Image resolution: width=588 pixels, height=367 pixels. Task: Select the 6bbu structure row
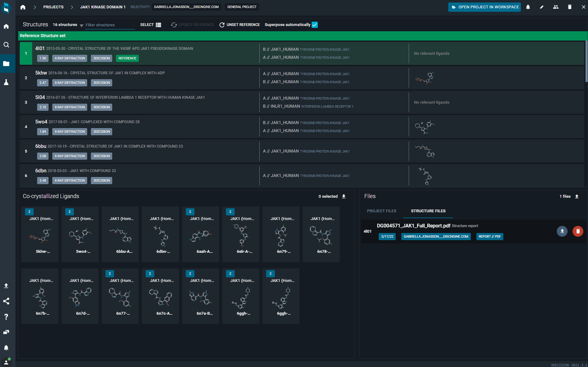[x=302, y=151]
